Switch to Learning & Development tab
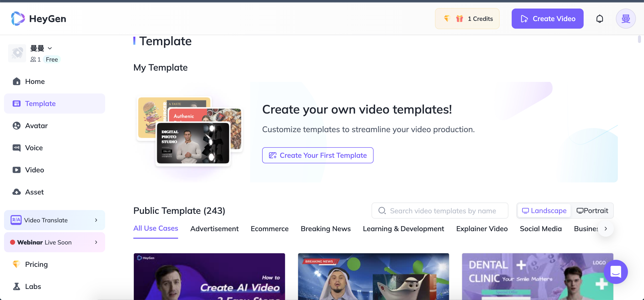 404,229
